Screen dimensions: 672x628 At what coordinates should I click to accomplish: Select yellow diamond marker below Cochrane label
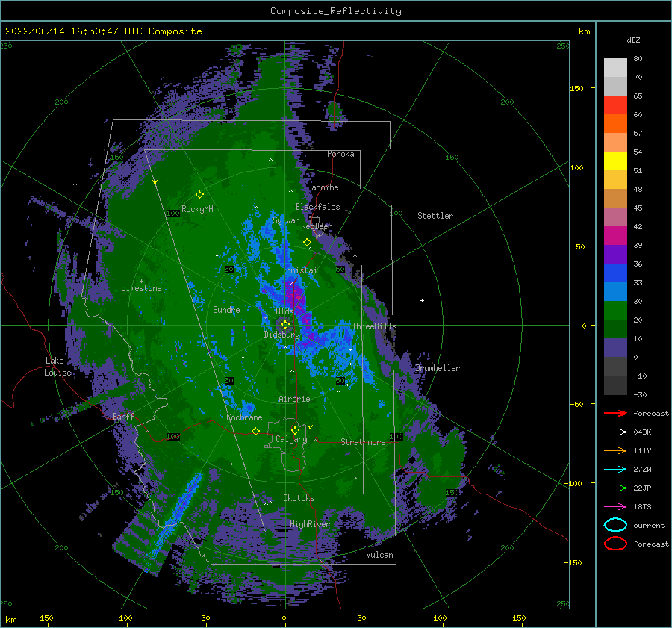[255, 431]
